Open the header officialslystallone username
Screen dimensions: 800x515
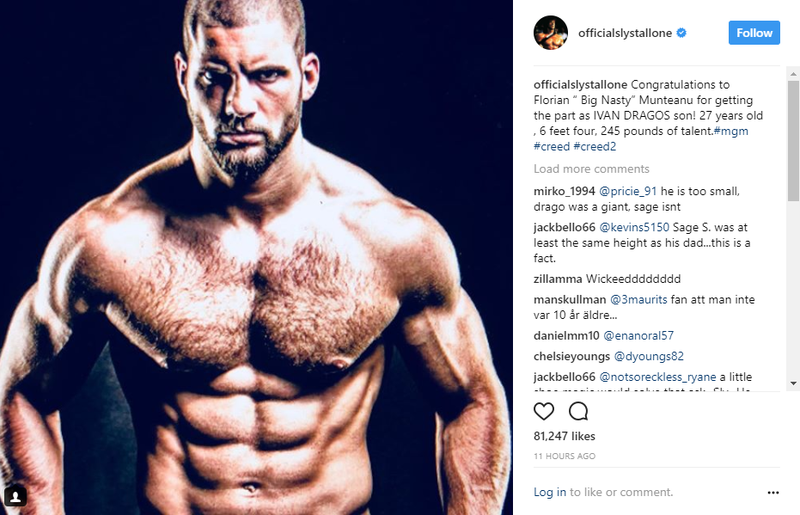click(x=625, y=33)
